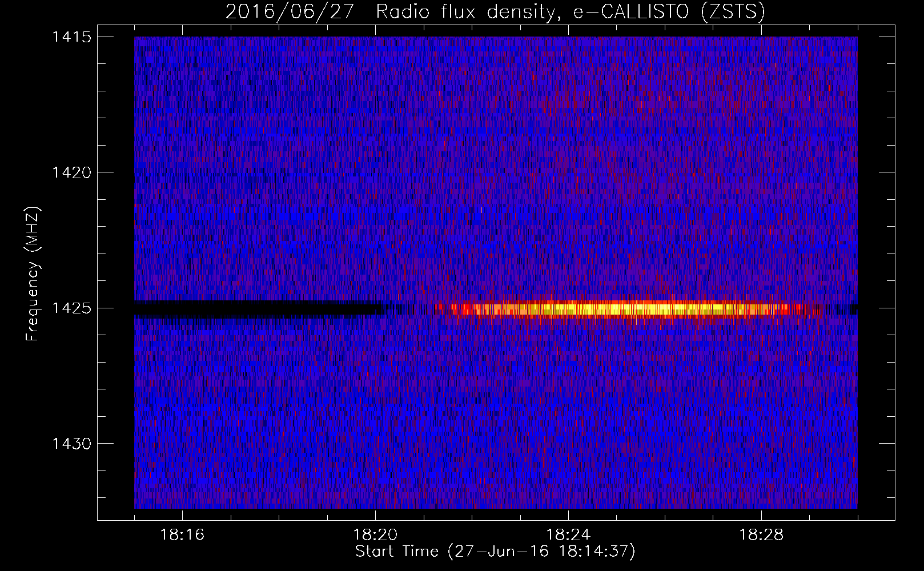Click the plot title "2016/06/27 Radio flux density, e-CALLISTO (ZSTS)"

click(495, 12)
